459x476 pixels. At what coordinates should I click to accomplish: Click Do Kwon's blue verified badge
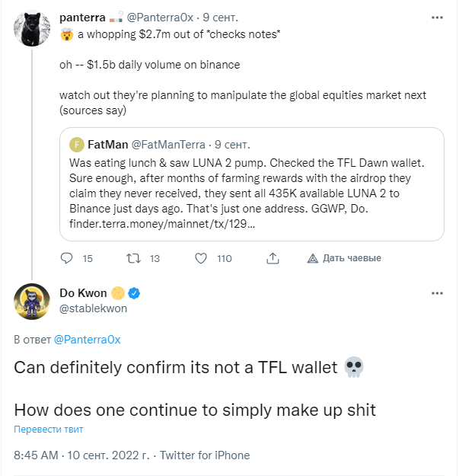134,293
